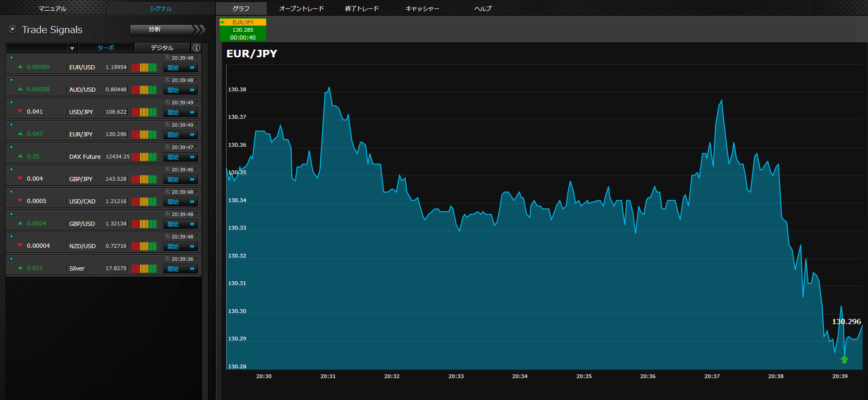868x400 pixels.
Task: Remove the Silver signal via X
Action: (x=196, y=258)
